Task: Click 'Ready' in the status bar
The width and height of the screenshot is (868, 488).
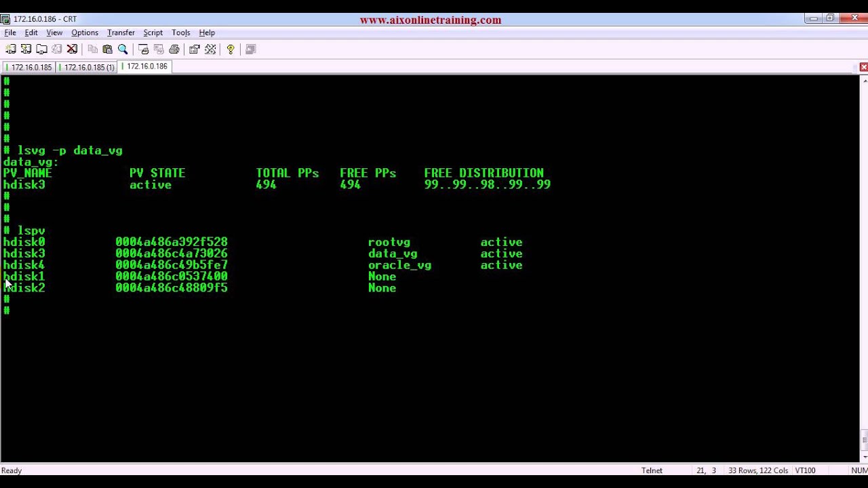Action: pyautogui.click(x=12, y=470)
